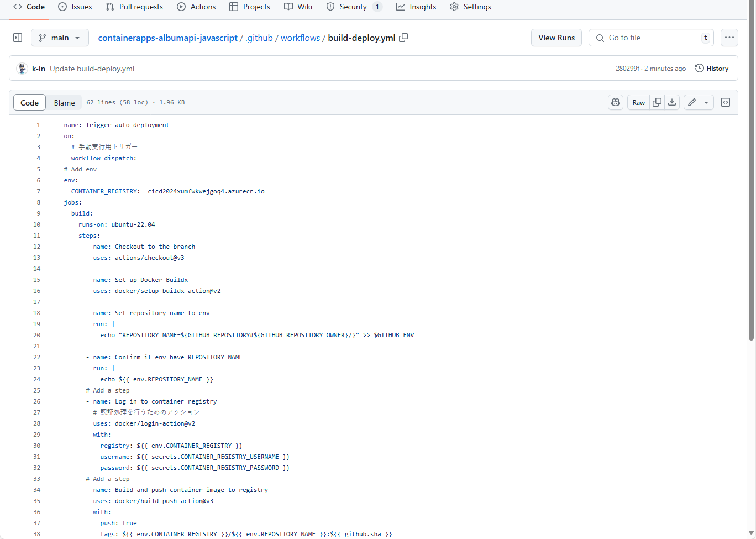The image size is (756, 539).
Task: Click 'uses: docker/setup-buildx-action@v2' line
Action: (157, 291)
